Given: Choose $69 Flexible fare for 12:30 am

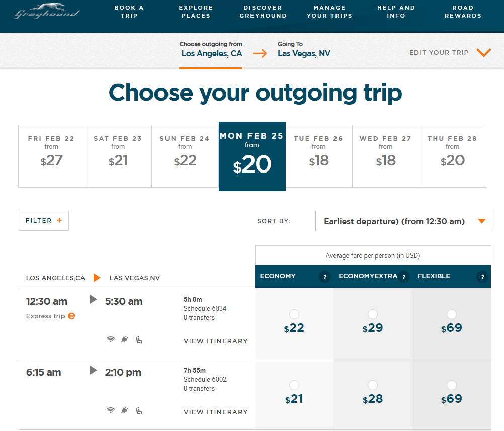Looking at the screenshot, I should point(452,315).
